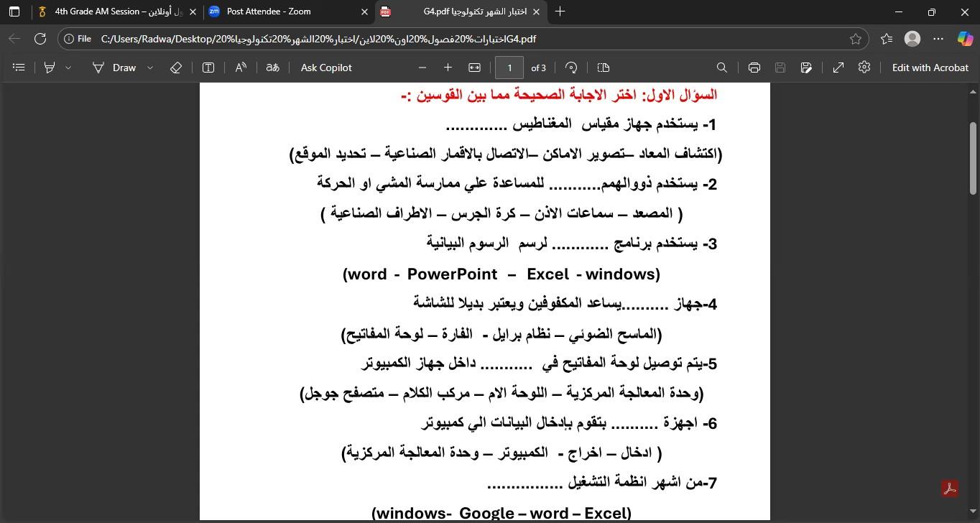
Task: Click question line starting with '7-من اشهر'
Action: click(x=602, y=483)
